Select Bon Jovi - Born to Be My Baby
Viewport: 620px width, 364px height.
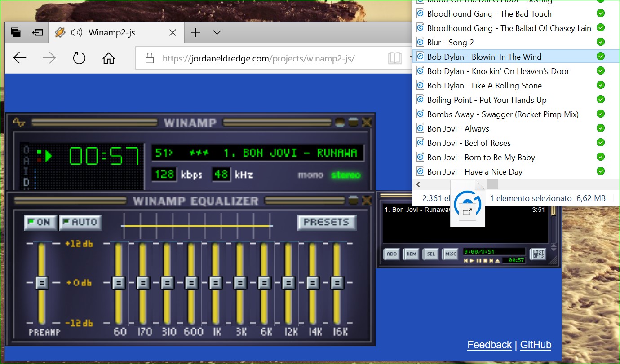[x=481, y=157]
